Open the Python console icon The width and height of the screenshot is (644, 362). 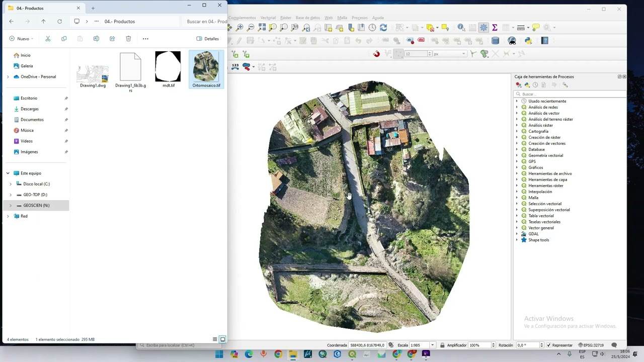pyautogui.click(x=528, y=41)
